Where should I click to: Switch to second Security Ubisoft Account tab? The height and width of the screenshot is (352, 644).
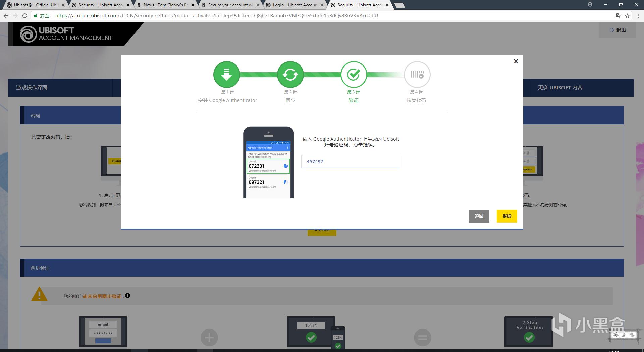pos(360,5)
